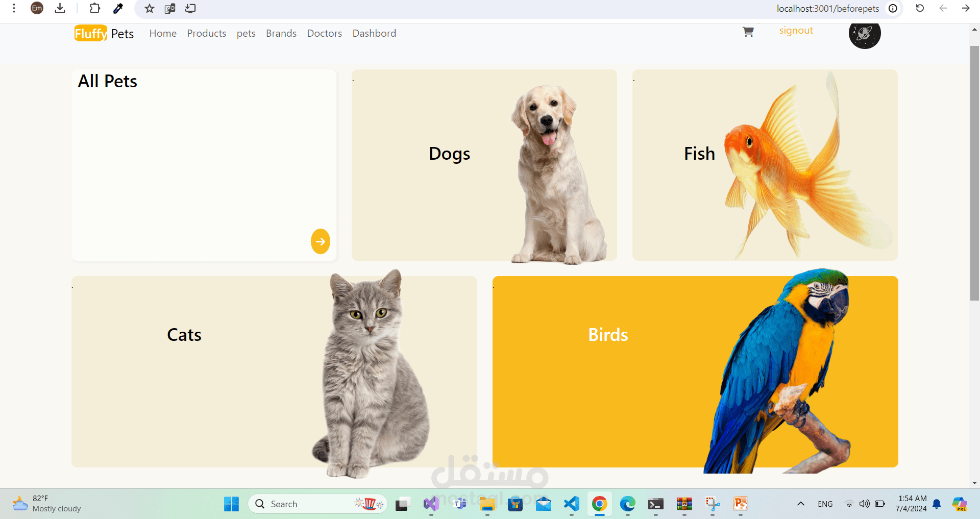The height and width of the screenshot is (519, 980).
Task: Switch to Chrome in the taskbar
Action: point(600,504)
